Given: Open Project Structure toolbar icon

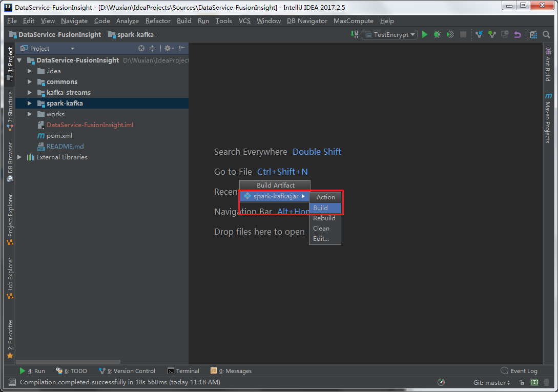Looking at the screenshot, I should [x=533, y=34].
